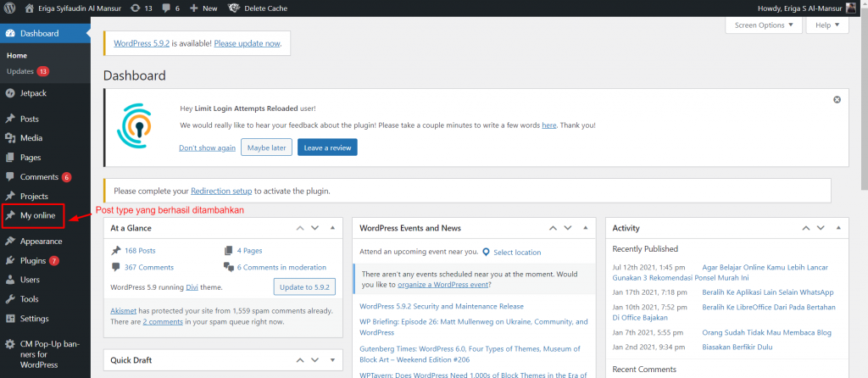Image resolution: width=868 pixels, height=378 pixels.
Task: Open the Users menu label
Action: tap(30, 280)
